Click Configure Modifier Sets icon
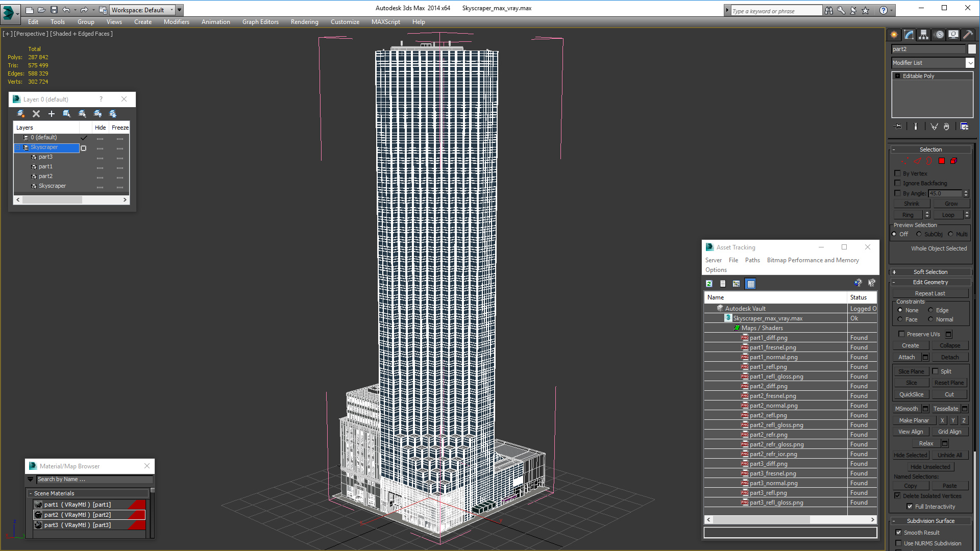The height and width of the screenshot is (551, 980). pos(964,127)
